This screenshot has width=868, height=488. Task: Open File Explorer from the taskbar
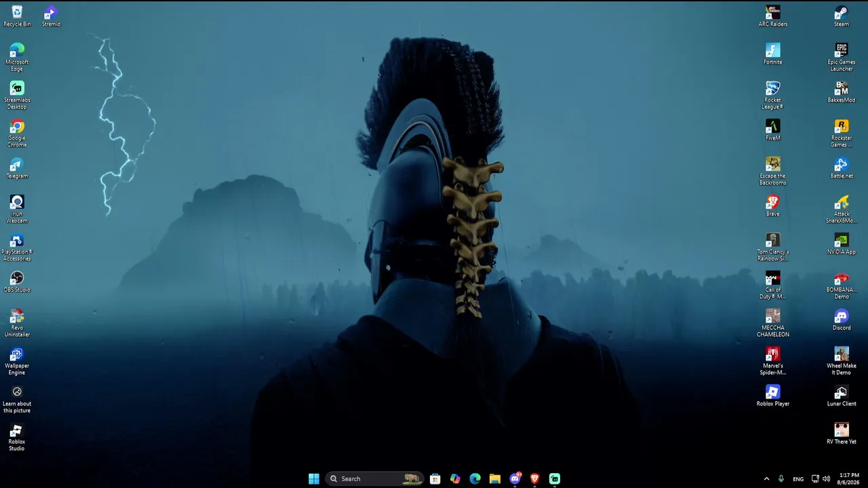coord(495,479)
